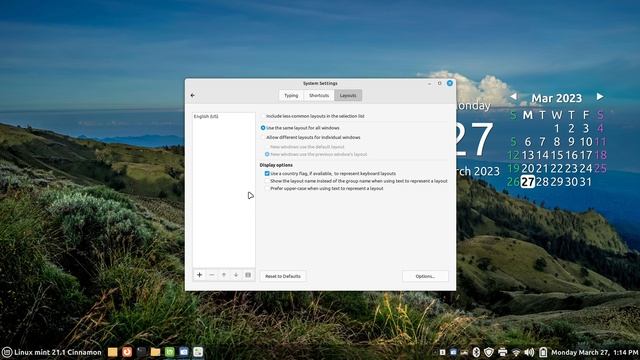Maximize the System Settings window
The height and width of the screenshot is (360, 640).
click(x=440, y=83)
